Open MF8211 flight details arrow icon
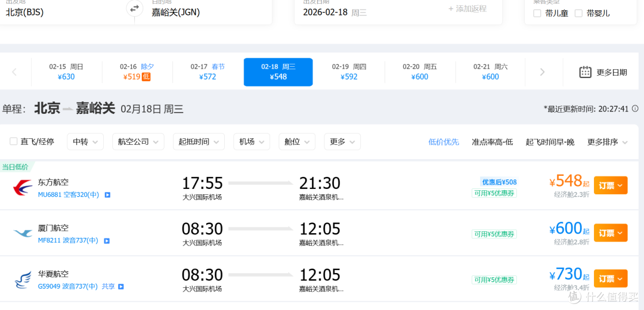Image resolution: width=644 pixels, height=310 pixels. (x=106, y=241)
